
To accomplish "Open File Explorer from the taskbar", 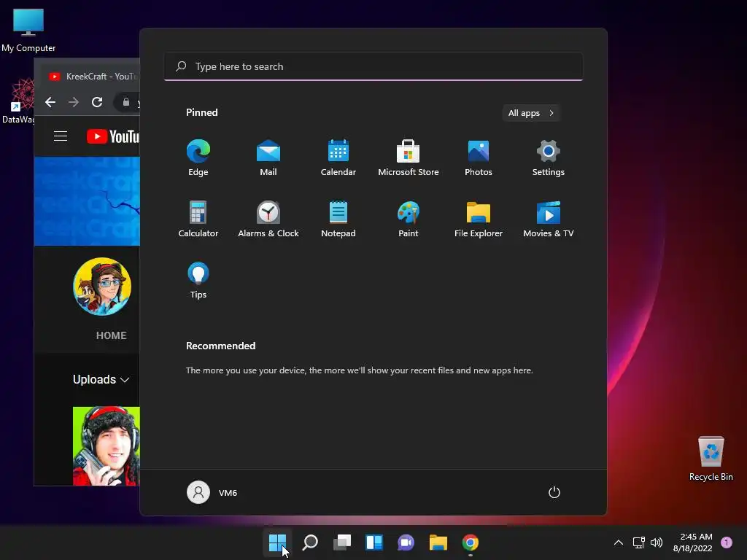I will click(438, 542).
